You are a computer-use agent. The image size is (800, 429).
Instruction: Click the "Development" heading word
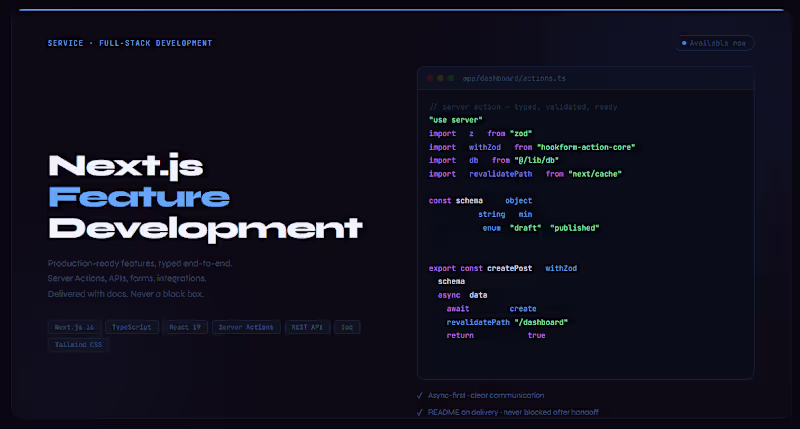click(205, 229)
